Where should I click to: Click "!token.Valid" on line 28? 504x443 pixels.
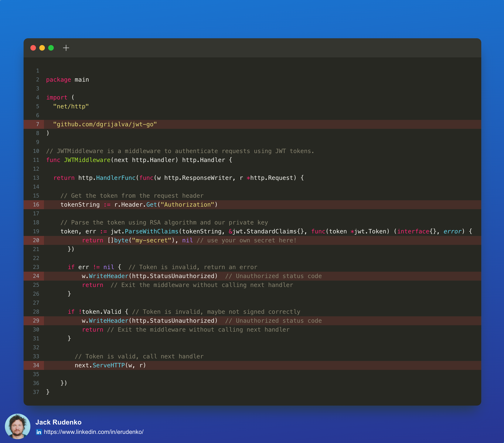100,312
